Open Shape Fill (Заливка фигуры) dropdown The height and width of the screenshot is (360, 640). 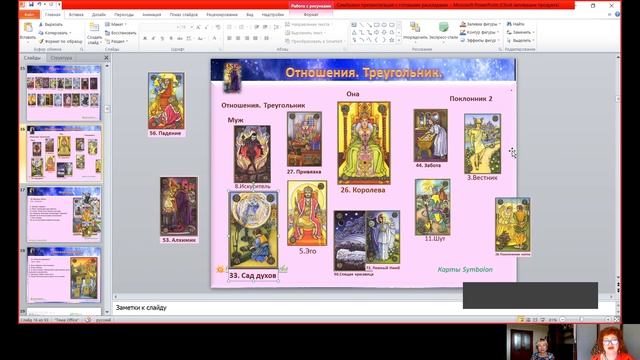pyautogui.click(x=480, y=24)
